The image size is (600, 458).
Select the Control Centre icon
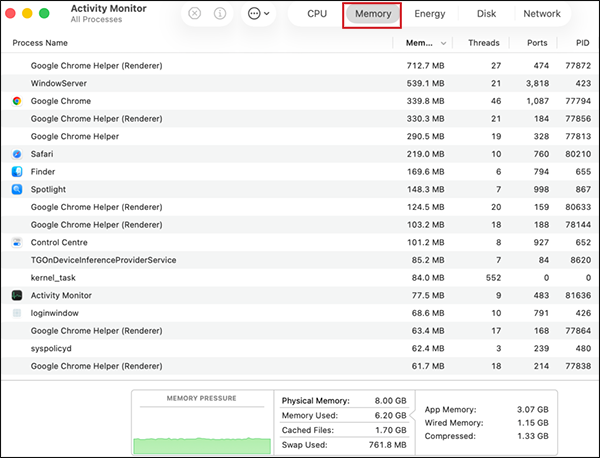click(x=17, y=242)
